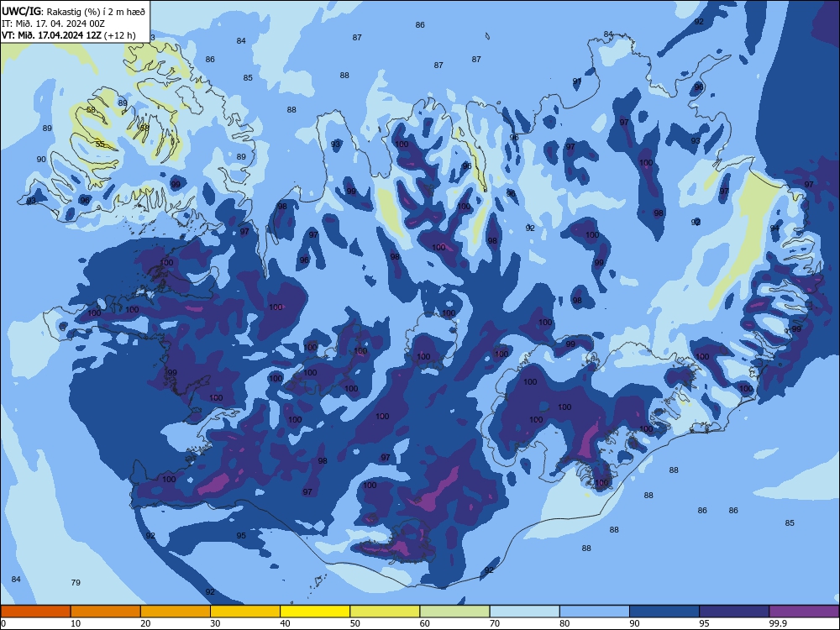Viewport: 840px width, 630px height.
Task: Select the '40' legend scale label
Action: [285, 623]
